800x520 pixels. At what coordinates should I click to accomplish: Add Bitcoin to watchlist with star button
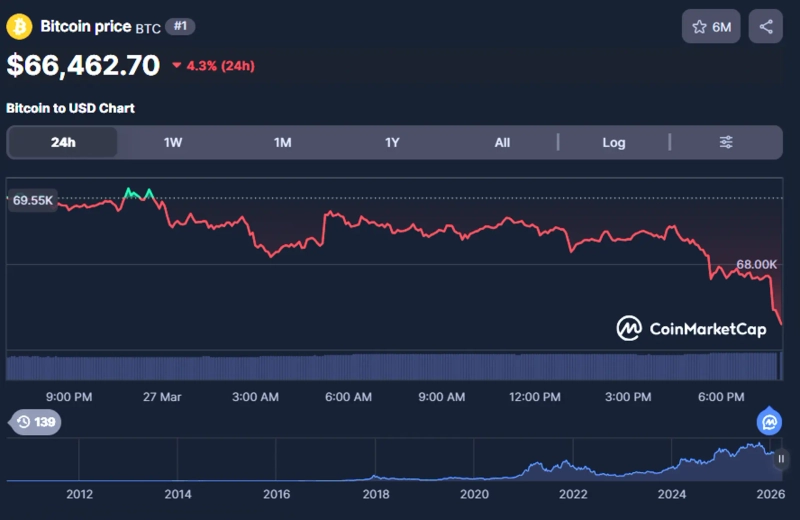(x=711, y=27)
